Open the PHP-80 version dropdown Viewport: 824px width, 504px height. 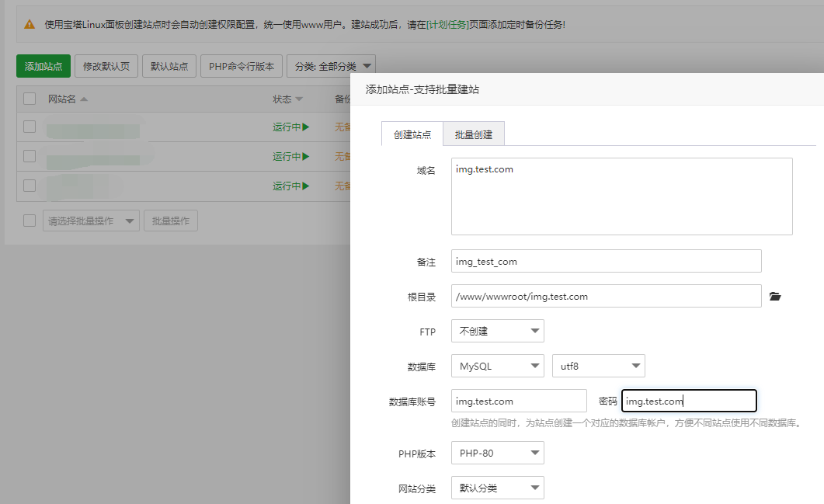point(497,453)
